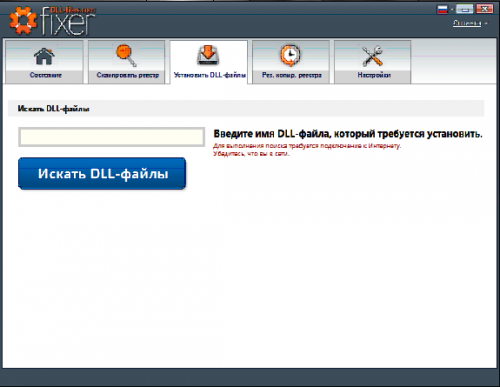Click the red text 'Убедитесь, что вы в сети.'
500x387 pixels.
click(251, 154)
